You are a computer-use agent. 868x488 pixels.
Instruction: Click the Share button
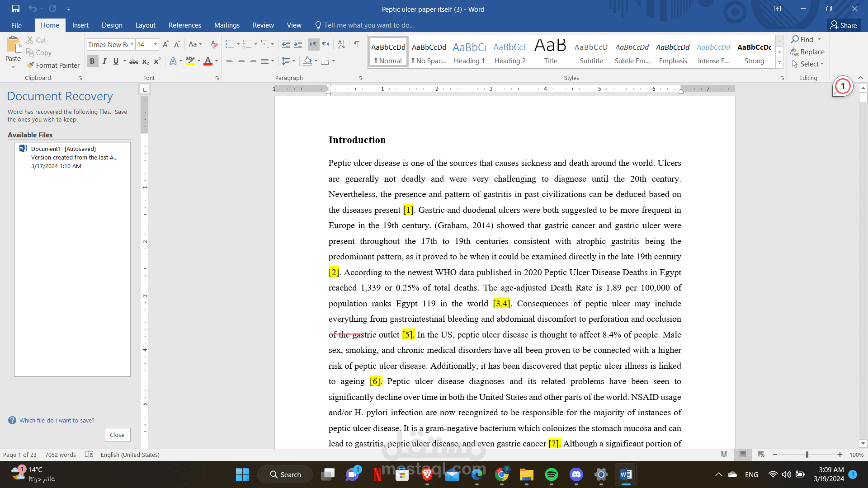point(844,25)
